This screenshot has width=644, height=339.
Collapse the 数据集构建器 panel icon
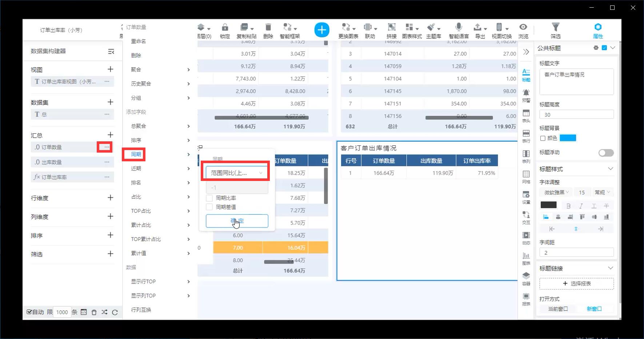coord(111,52)
